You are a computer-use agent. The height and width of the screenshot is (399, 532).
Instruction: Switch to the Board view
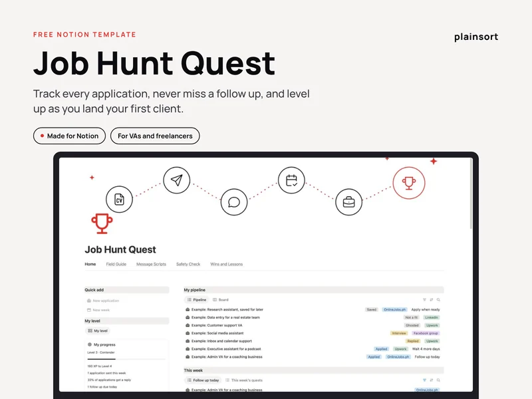[221, 300]
